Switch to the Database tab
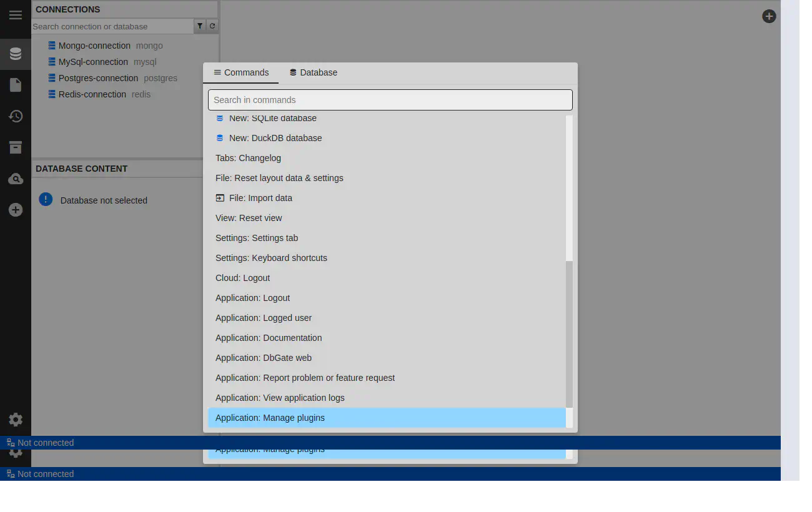Viewport: 812px width, 512px height. tap(313, 72)
